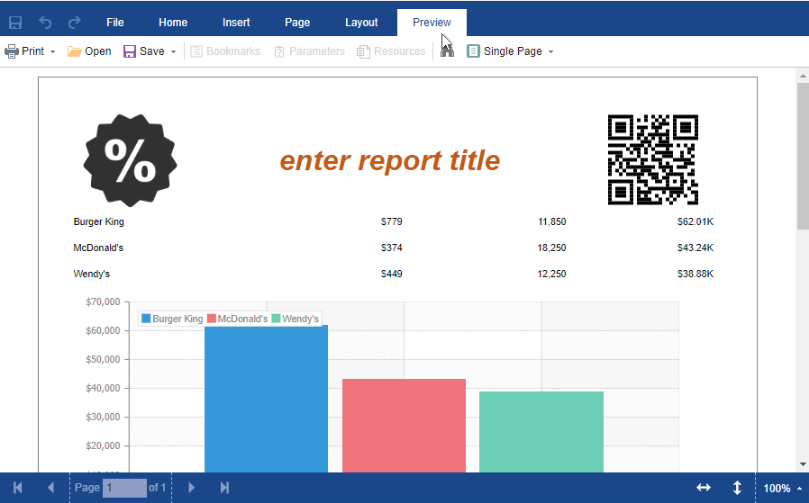Open the File menu
809x503 pixels.
click(x=115, y=22)
